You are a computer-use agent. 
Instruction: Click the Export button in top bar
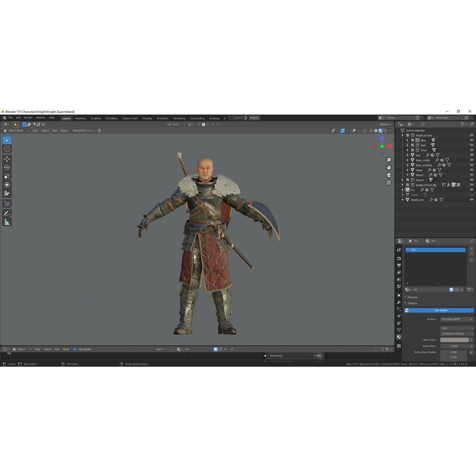[x=237, y=118]
